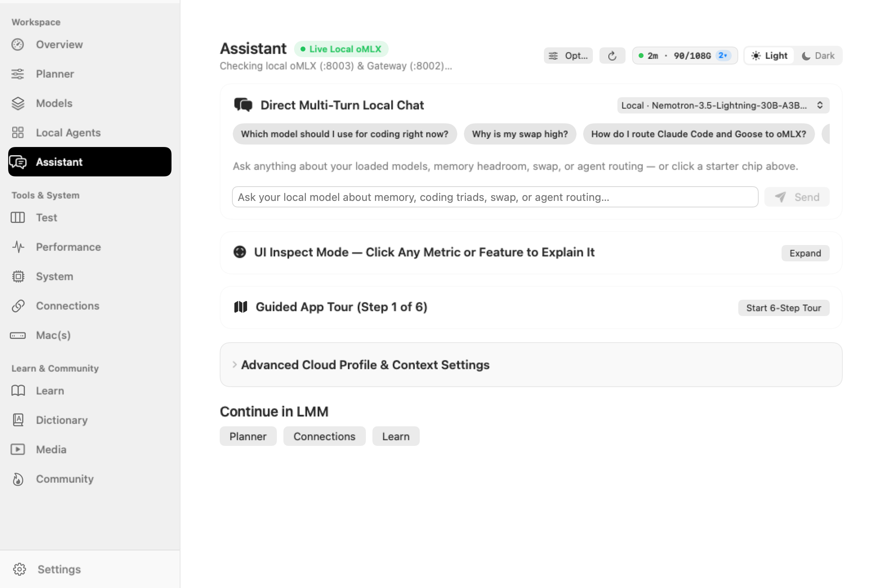This screenshot has width=882, height=588.
Task: Click the Assistant chat bubble sidebar icon
Action: pyautogui.click(x=18, y=162)
